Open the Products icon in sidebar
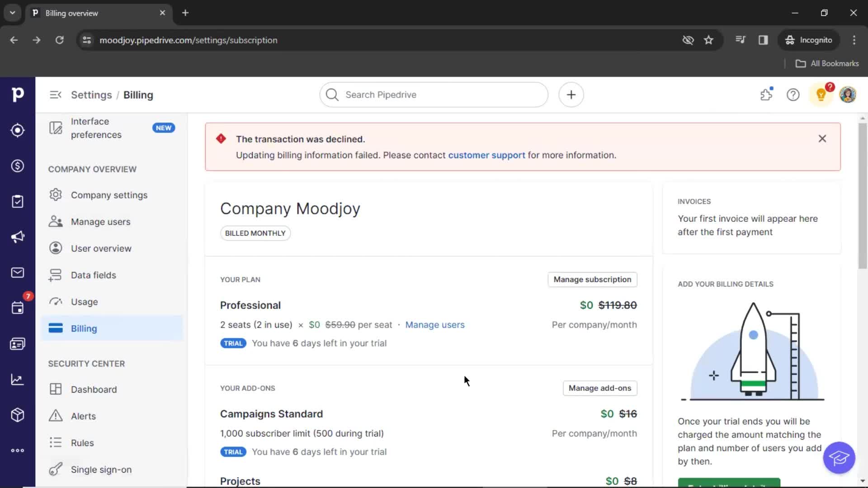The height and width of the screenshot is (488, 868). 17,415
